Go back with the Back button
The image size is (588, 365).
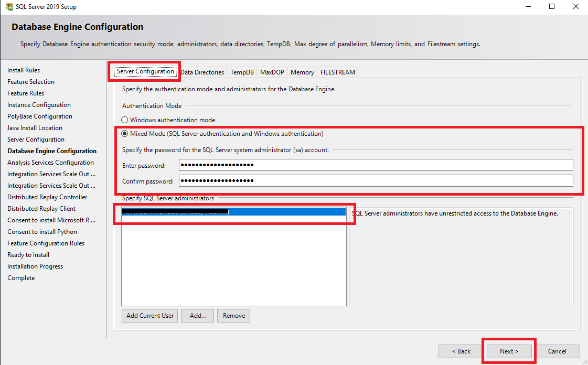click(x=461, y=351)
